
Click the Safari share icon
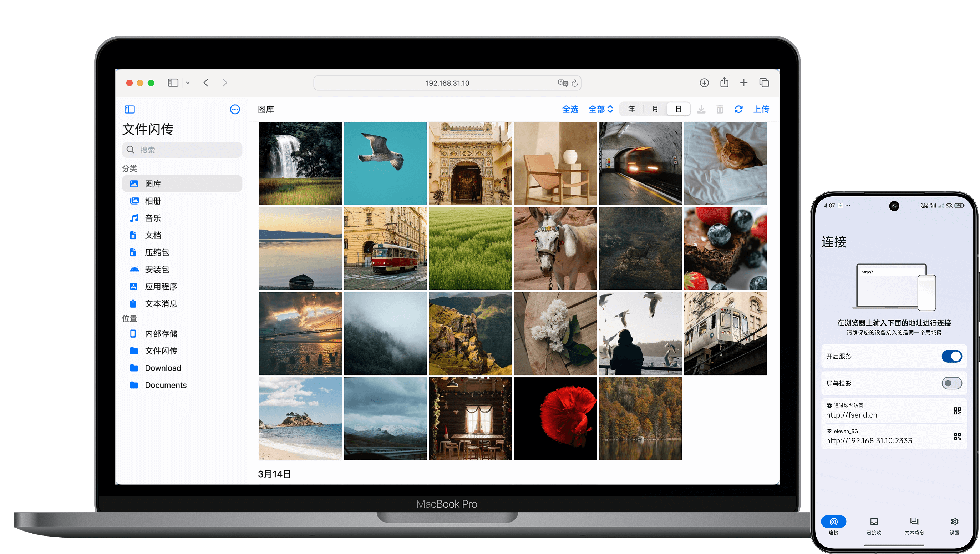(x=724, y=82)
